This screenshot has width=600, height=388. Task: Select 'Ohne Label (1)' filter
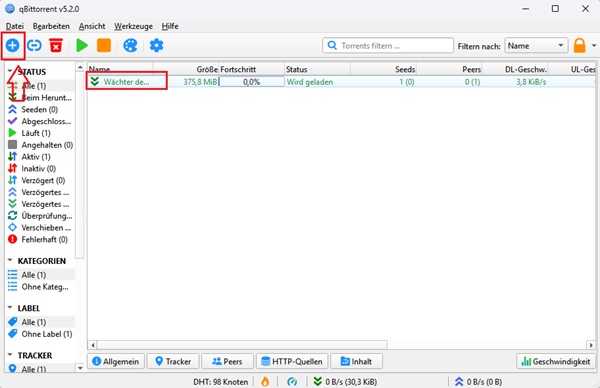click(x=39, y=334)
